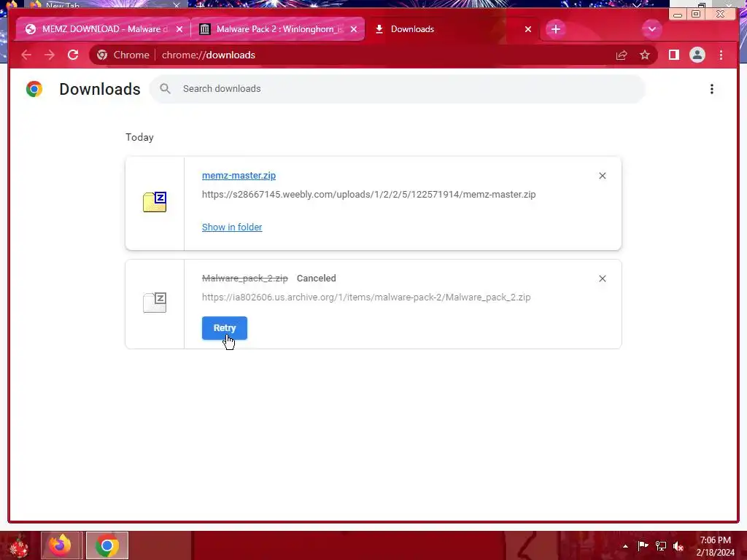747x560 pixels.
Task: Click the grayed Malware_pack_2.zip file icon
Action: (155, 303)
